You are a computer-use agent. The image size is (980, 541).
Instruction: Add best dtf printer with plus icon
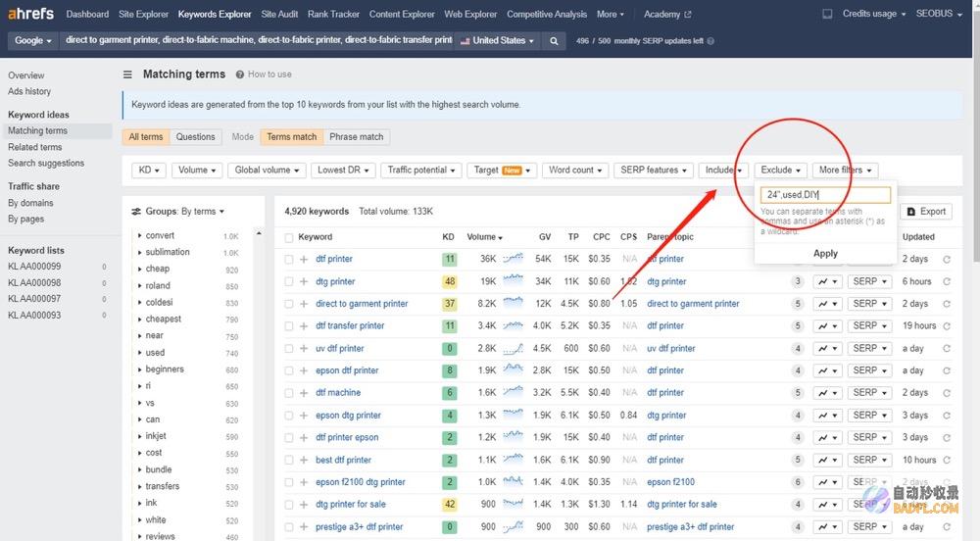(x=304, y=460)
